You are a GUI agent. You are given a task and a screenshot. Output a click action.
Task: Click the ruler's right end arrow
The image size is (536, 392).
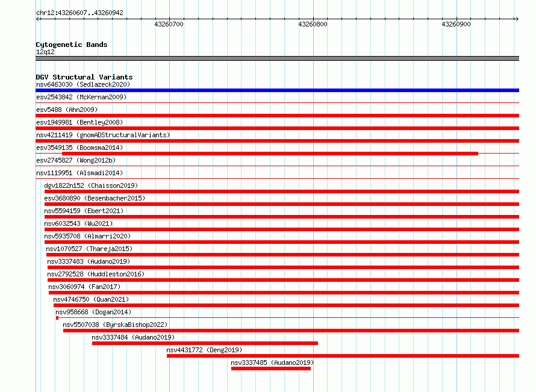(x=517, y=19)
